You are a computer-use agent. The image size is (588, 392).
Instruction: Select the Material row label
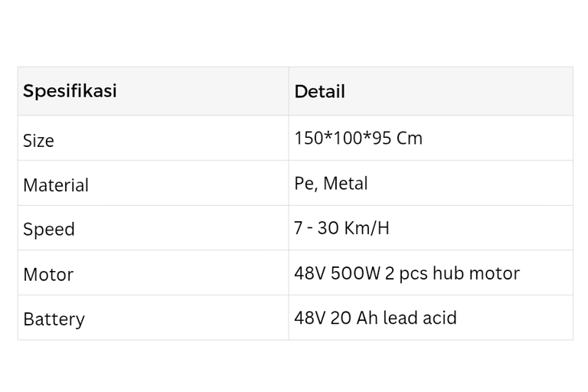[x=56, y=185]
